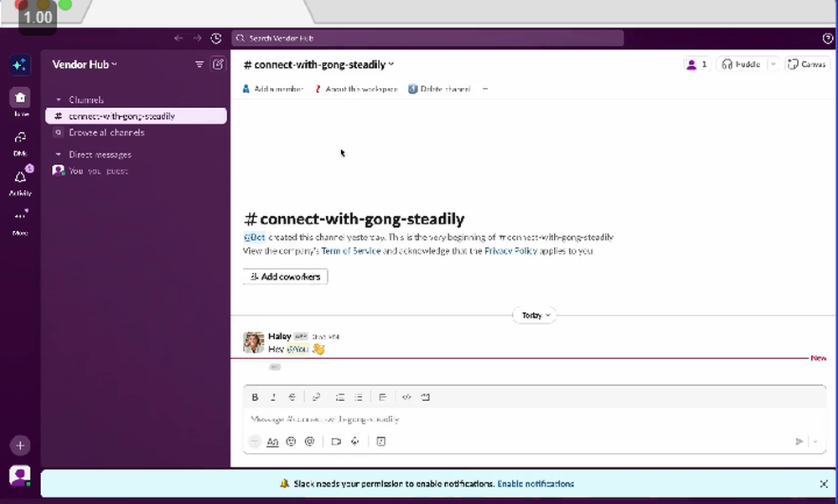Open connect-with-gong-steadily channel header dropdown
The width and height of the screenshot is (838, 504).
(x=318, y=64)
